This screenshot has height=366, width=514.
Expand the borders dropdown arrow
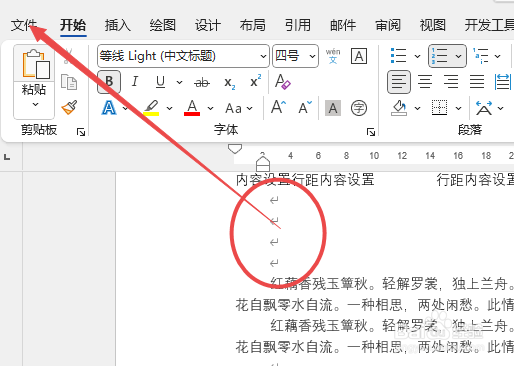[x=459, y=108]
